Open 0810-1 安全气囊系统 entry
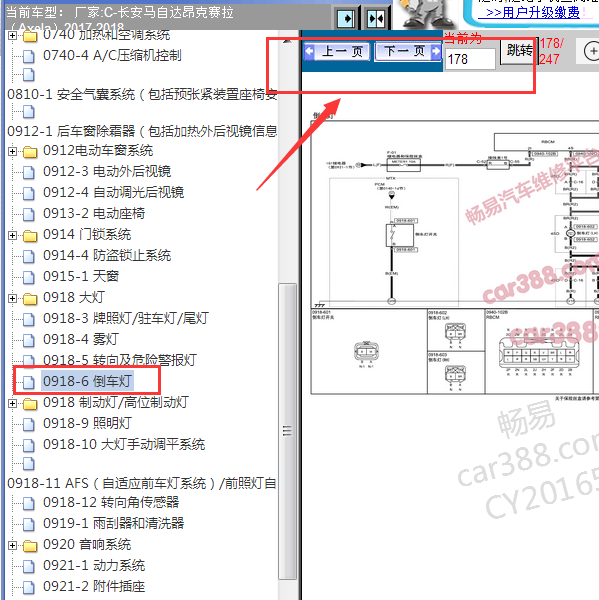The image size is (599, 600). tap(142, 94)
